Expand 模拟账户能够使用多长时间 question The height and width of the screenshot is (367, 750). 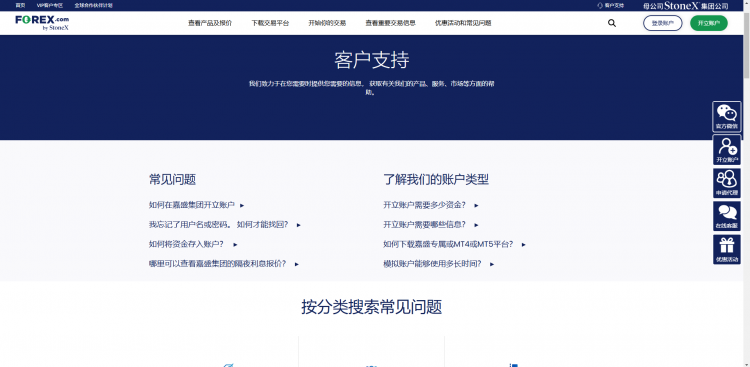439,264
